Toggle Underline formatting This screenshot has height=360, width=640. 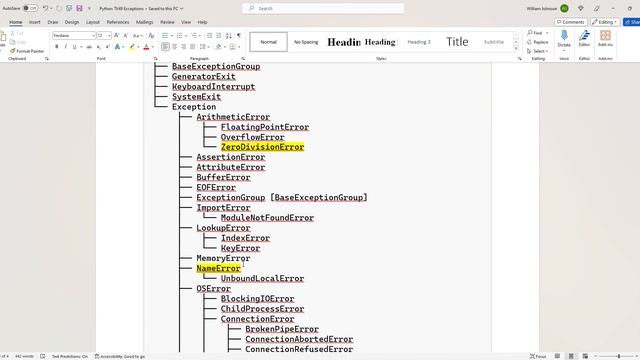[74, 47]
